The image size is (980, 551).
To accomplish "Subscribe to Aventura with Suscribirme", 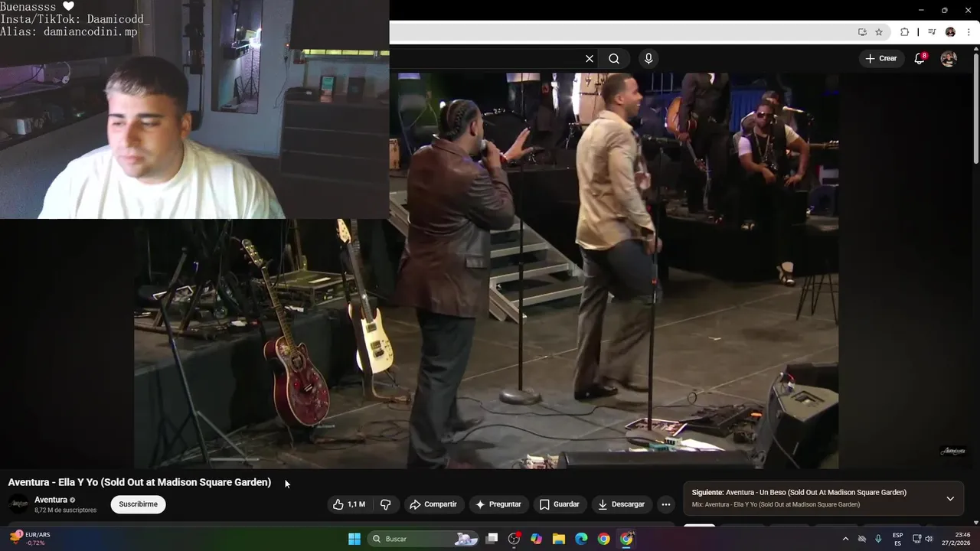I will tap(138, 504).
